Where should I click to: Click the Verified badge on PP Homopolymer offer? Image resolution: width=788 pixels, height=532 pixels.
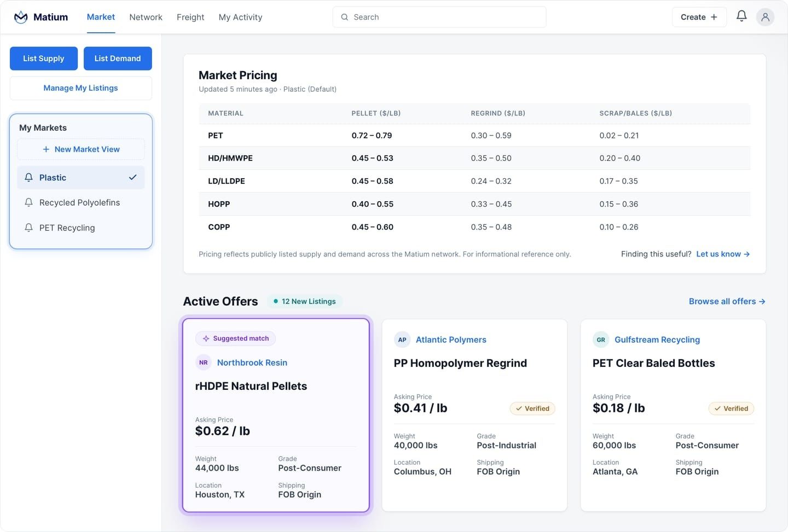532,408
